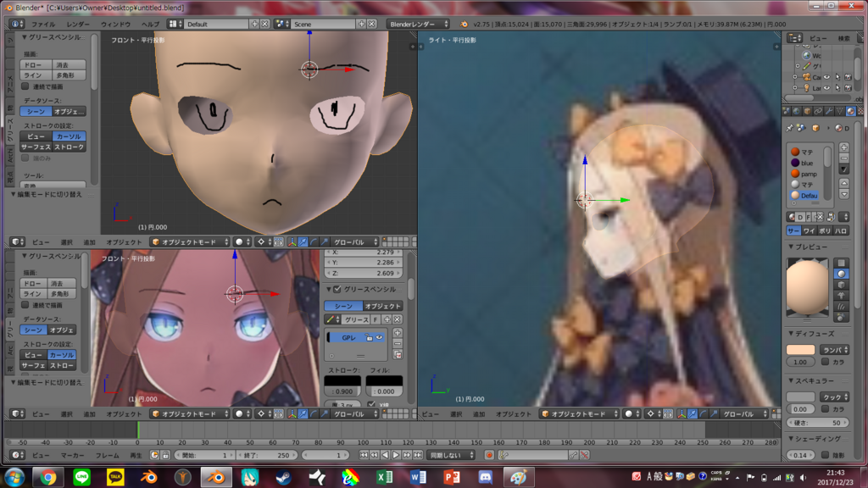This screenshot has height=488, width=868.
Task: Open the レンダー menu
Action: (x=77, y=25)
